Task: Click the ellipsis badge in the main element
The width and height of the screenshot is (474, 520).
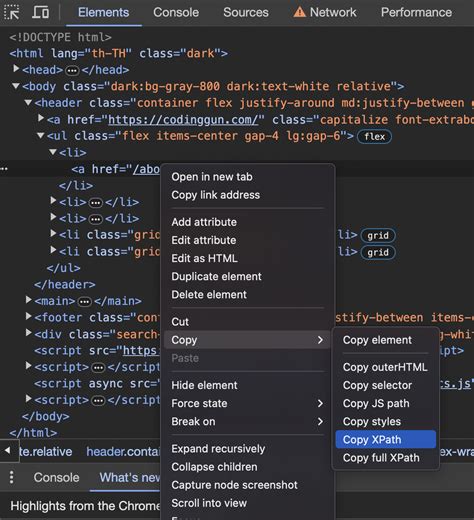Action: (84, 302)
